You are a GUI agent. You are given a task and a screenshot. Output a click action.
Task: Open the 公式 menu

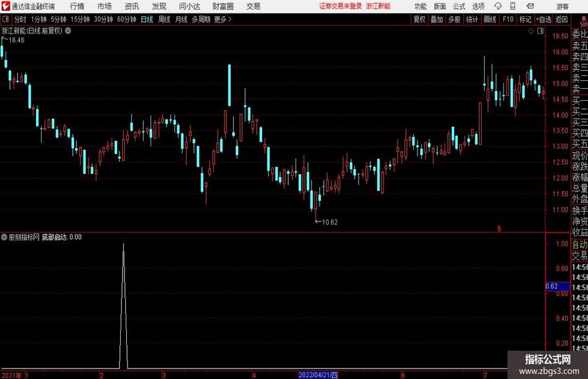pyautogui.click(x=459, y=6)
